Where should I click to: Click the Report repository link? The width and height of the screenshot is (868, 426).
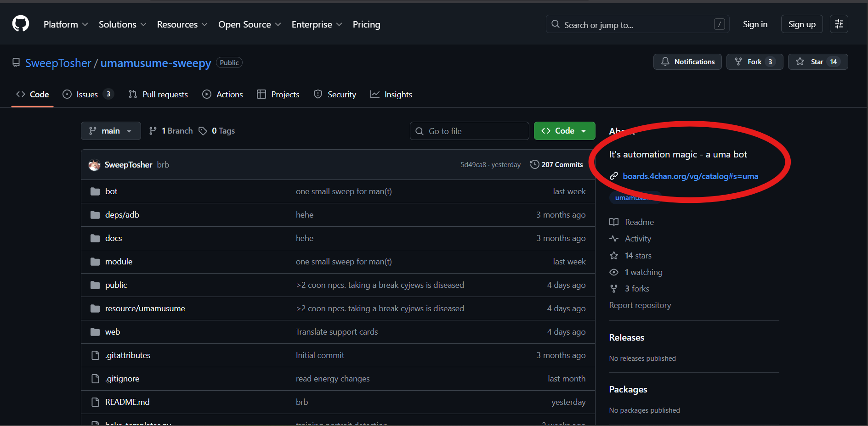(640, 305)
